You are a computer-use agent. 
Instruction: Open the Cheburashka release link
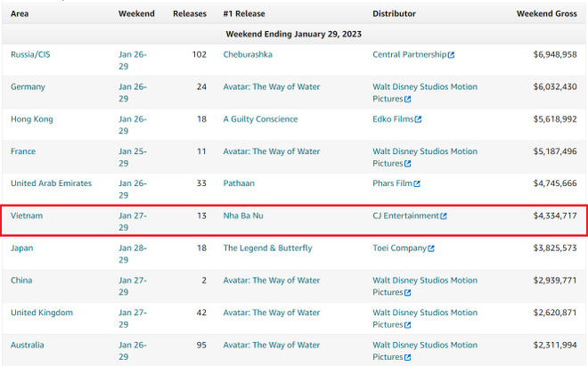coord(248,54)
